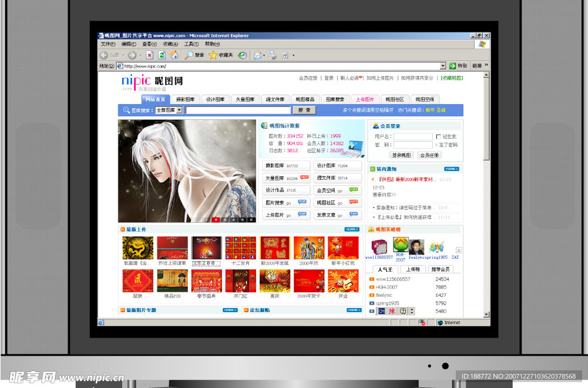
Task: Click the page's vertical scrollbar thumb
Action: 486,119
